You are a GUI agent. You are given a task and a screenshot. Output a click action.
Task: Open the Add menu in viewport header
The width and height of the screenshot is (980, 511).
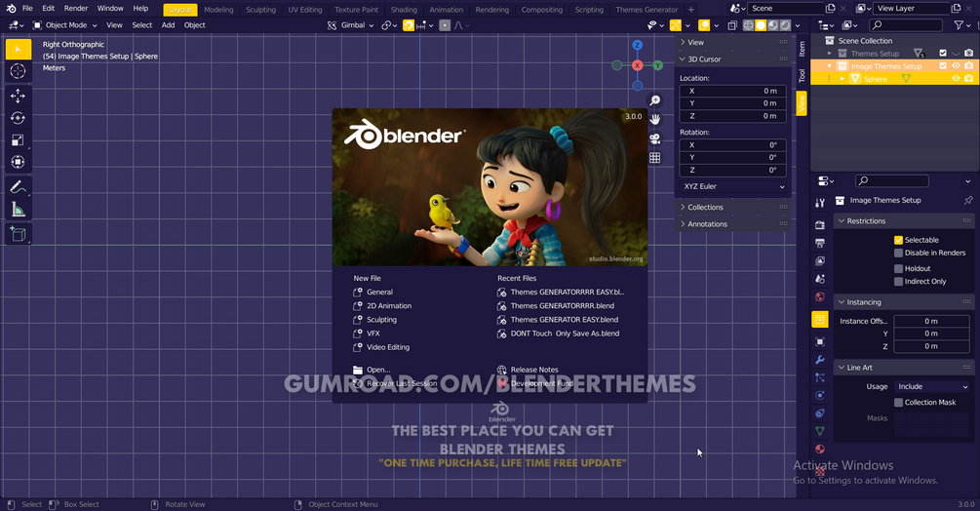(168, 25)
